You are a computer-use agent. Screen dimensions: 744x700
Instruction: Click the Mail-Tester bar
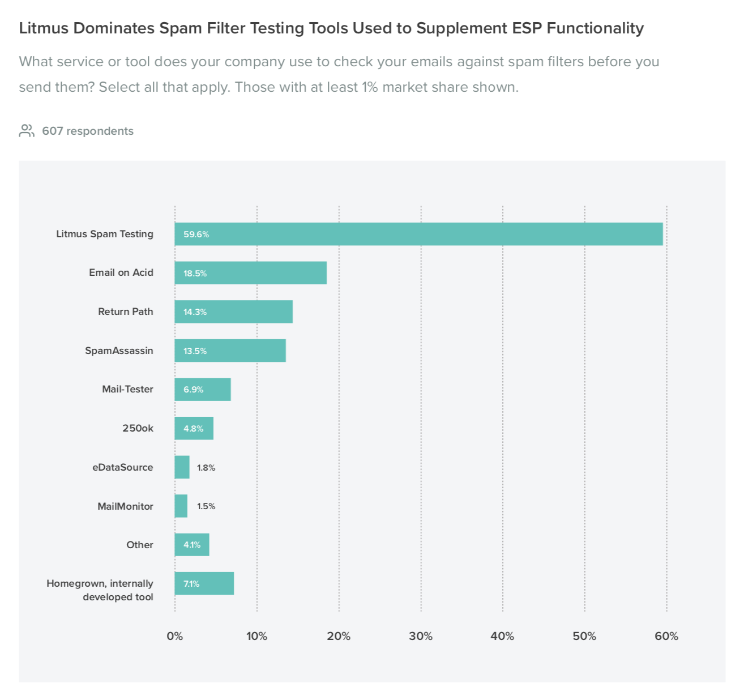(203, 389)
